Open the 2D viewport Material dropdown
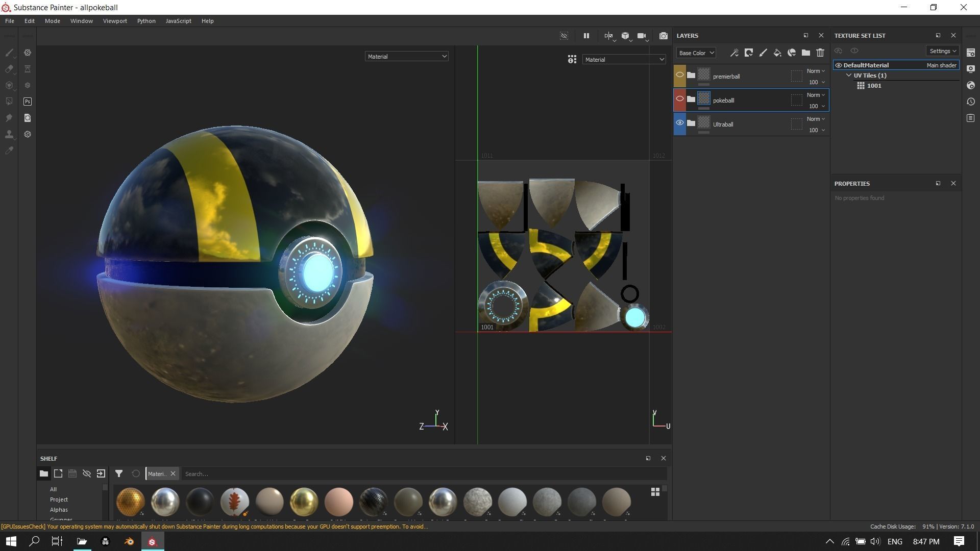980x551 pixels. (624, 60)
